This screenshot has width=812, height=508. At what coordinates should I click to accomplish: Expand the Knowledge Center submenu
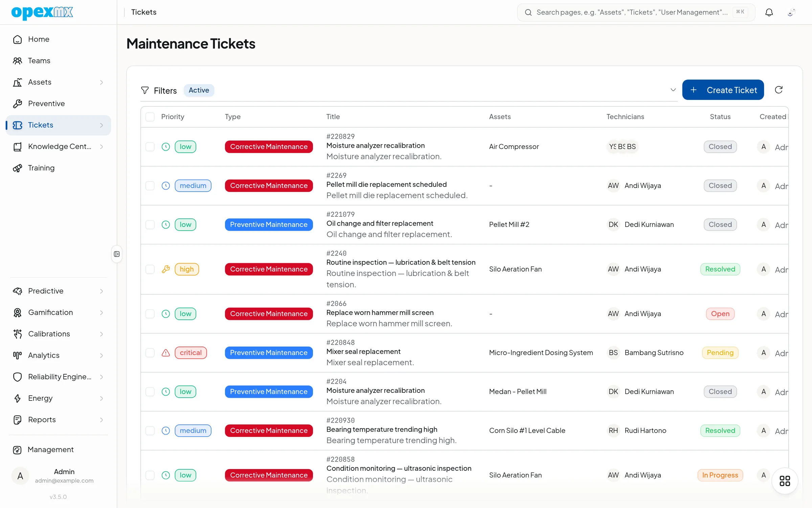tap(101, 147)
